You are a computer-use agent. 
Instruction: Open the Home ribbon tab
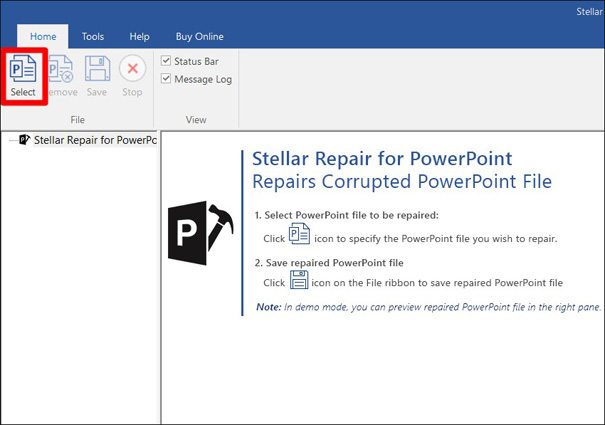(44, 37)
